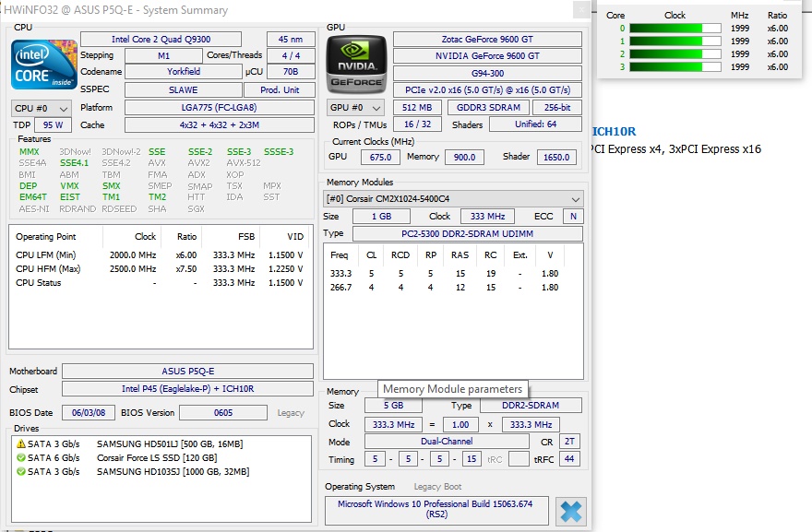Click the ROPs / TMUs value 16 / 32
The image size is (812, 532).
coord(417,124)
